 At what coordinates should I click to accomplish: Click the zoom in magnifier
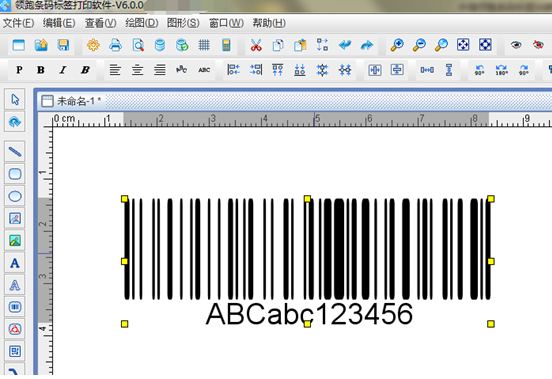tap(397, 45)
